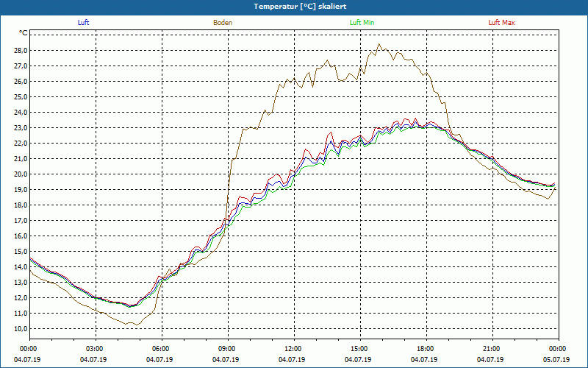The height and width of the screenshot is (368, 588).
Task: Click the 25,0 y-axis value
Action: pyautogui.click(x=21, y=97)
